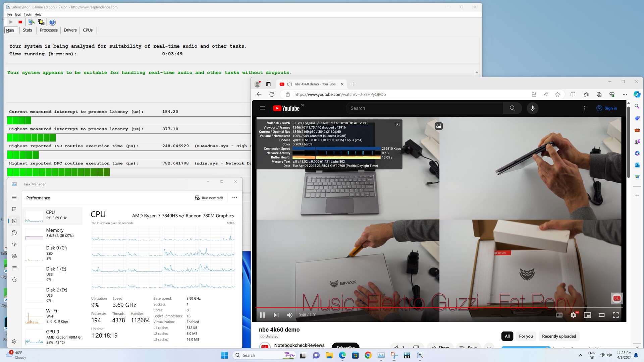This screenshot has height=362, width=644.
Task: Open LatencyMon Edit menu
Action: pos(18,14)
